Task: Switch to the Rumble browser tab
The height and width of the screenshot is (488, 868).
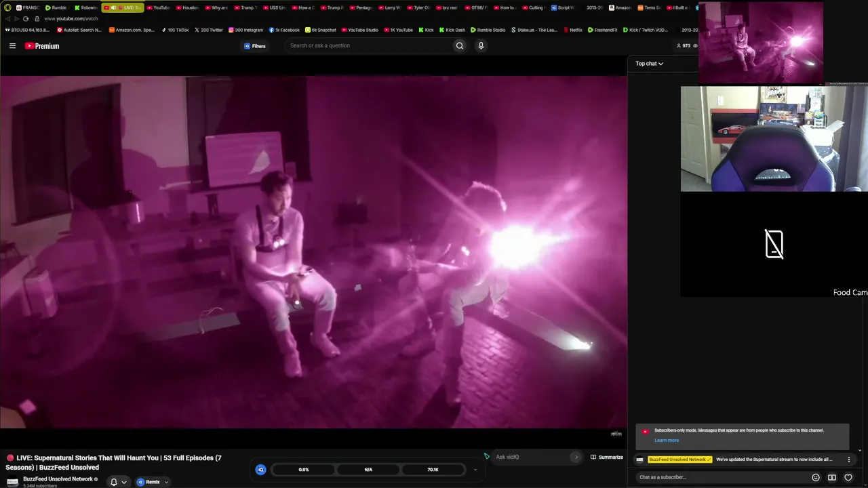Action: pos(56,7)
